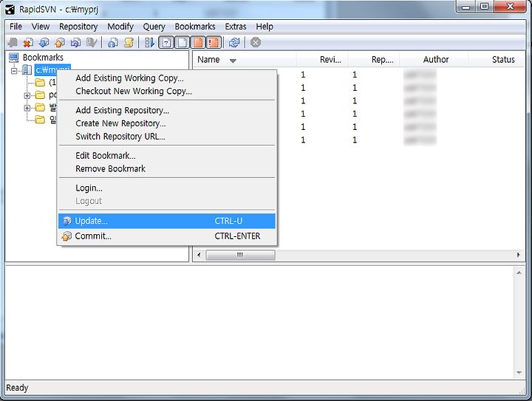
Task: Collapse the c:\myprj bookmark node
Action: pos(14,70)
